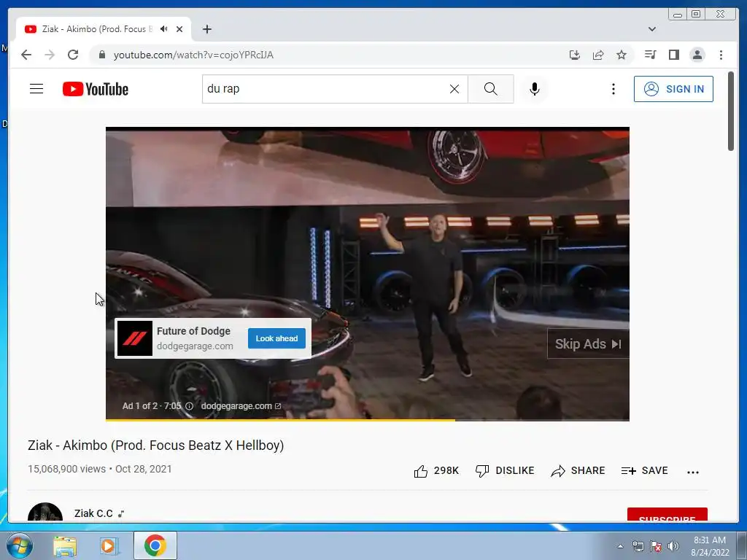Screen dimensions: 747x560
Task: Click the lock icon in address bar
Action: (x=101, y=55)
